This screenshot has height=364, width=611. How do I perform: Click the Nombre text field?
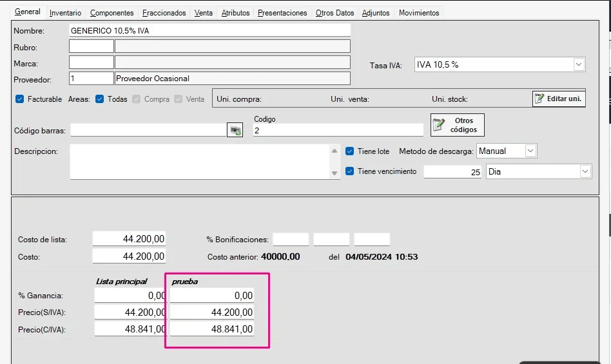(x=209, y=30)
